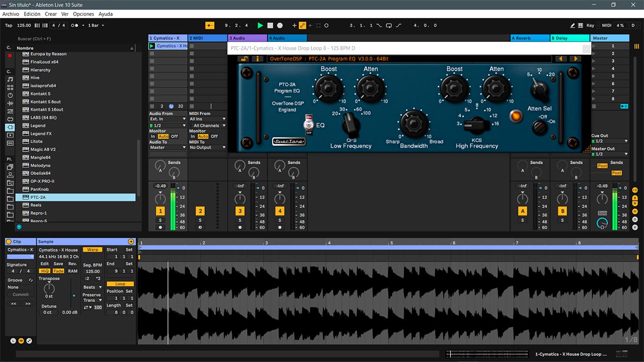Click the Tap tempo button
Screen dimensions: 644x362
coord(9,25)
